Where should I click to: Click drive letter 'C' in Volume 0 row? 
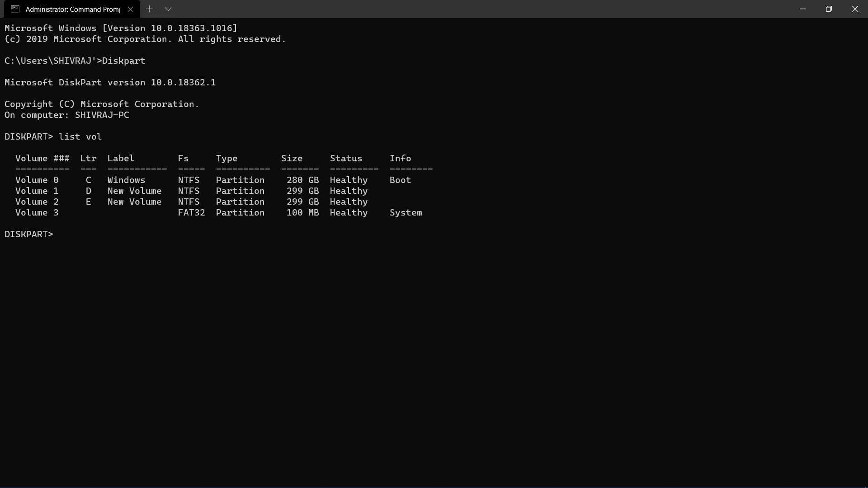[x=88, y=180]
